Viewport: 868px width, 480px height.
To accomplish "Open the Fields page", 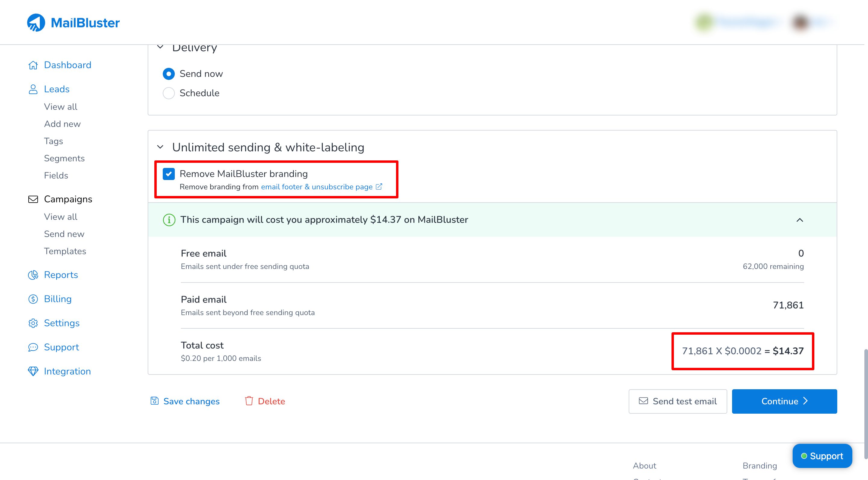I will [56, 175].
